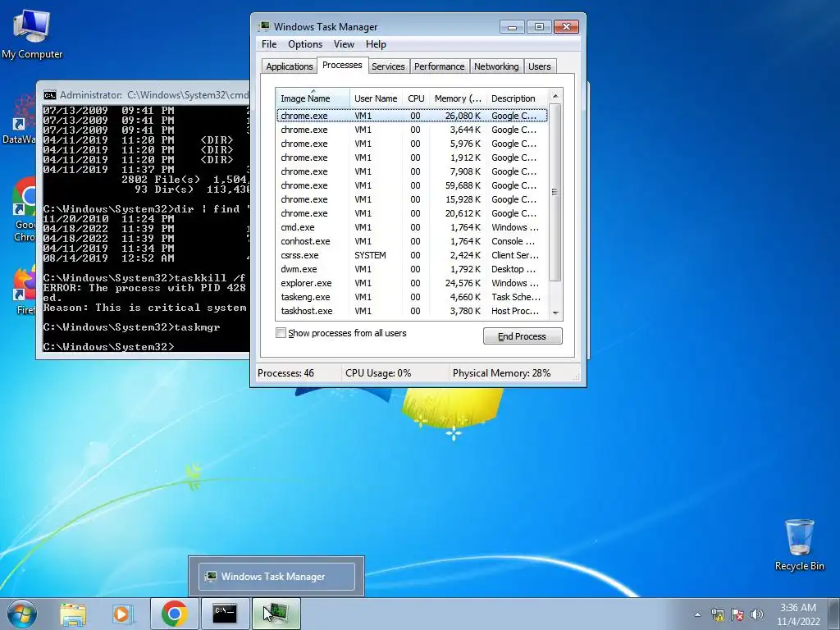The width and height of the screenshot is (840, 630).
Task: Click the SYSTEM user name cell
Action: coord(370,255)
